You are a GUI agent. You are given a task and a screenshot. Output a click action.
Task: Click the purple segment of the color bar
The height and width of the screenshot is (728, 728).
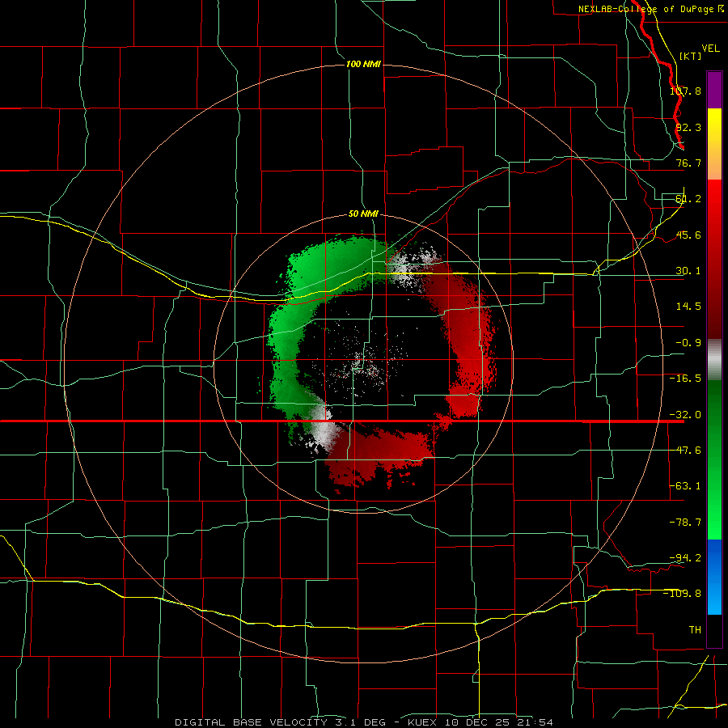click(714, 90)
